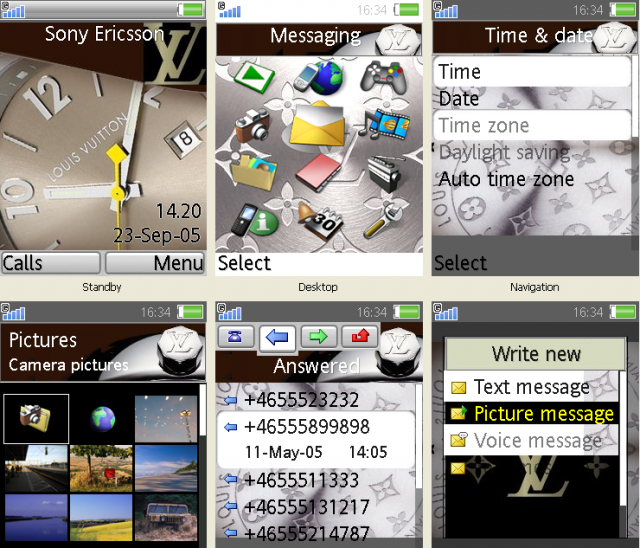
Task: Open the PlayNow green arrow icon in Desktop menu
Action: click(254, 76)
